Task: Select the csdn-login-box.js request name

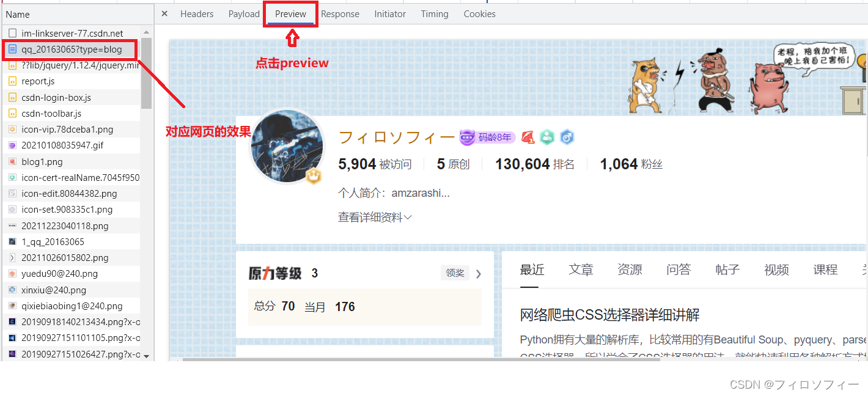Action: (56, 97)
